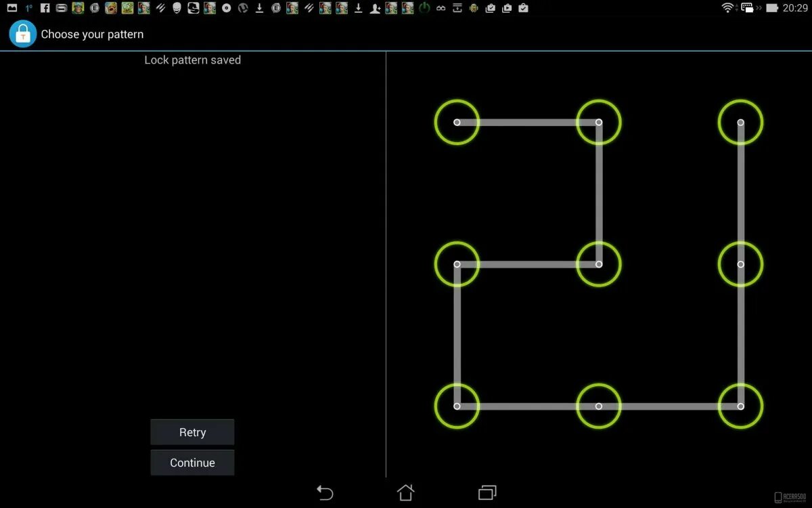Tap the green Cut the Rope notification icon

[x=127, y=8]
